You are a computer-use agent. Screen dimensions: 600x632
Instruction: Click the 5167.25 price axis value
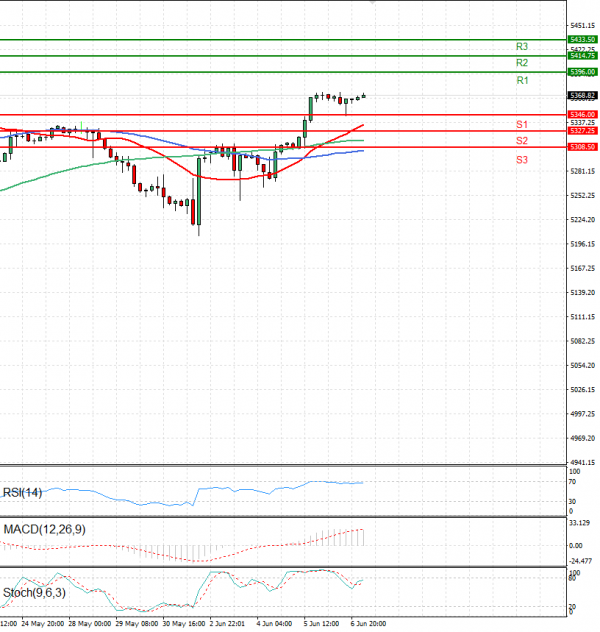(x=583, y=268)
